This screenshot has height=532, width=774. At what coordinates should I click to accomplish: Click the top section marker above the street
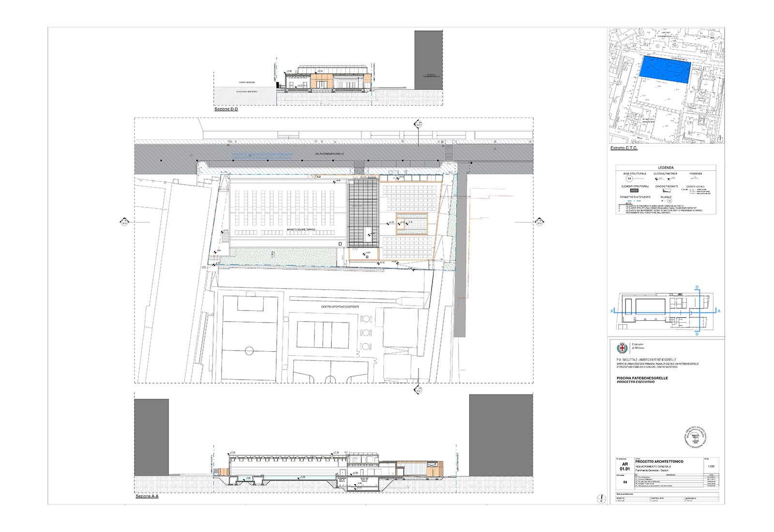click(419, 124)
